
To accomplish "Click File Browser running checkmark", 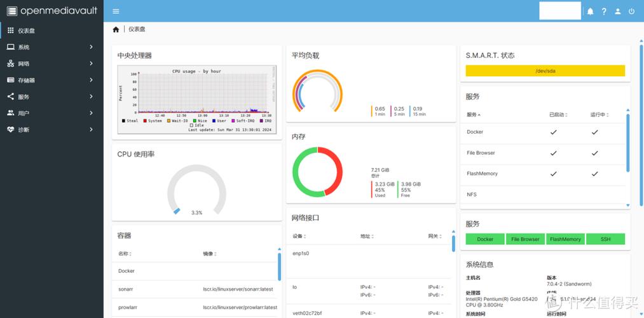I will click(594, 153).
